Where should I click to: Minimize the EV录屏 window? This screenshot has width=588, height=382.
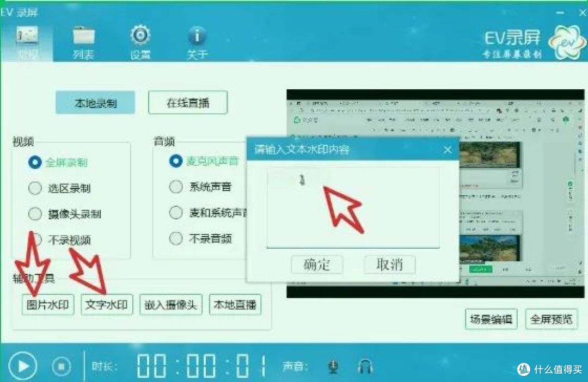tap(560, 13)
